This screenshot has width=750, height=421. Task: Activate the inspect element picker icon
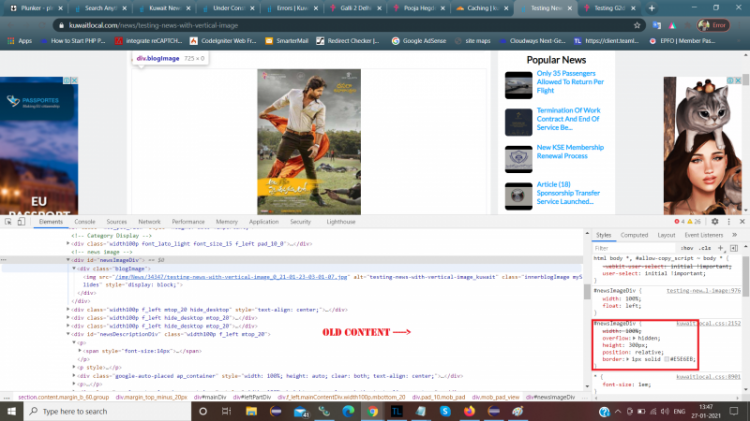(8, 222)
